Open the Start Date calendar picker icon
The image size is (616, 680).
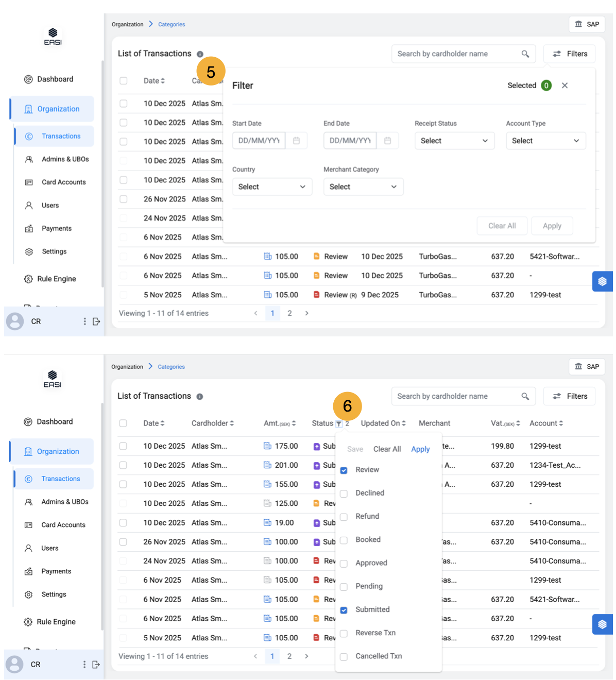pyautogui.click(x=296, y=141)
